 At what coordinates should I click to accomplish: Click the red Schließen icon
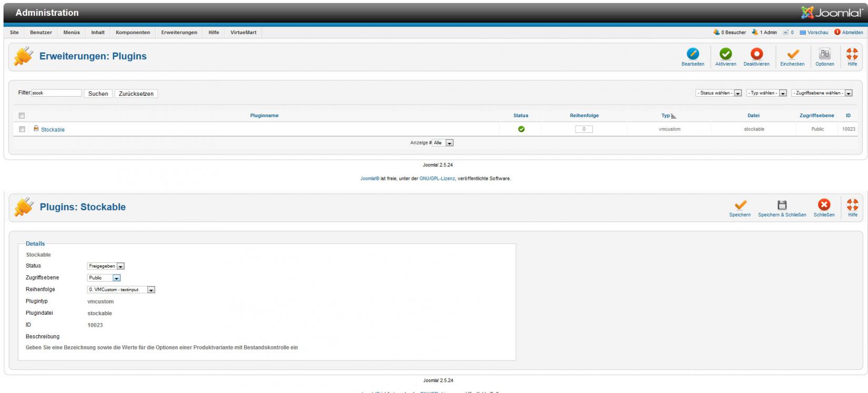(x=824, y=205)
